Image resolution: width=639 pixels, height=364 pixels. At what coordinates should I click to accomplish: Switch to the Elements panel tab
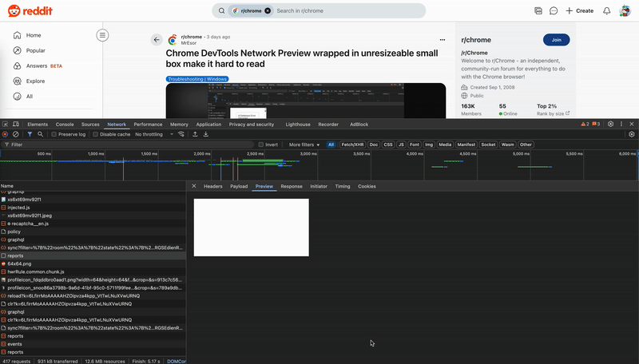(x=38, y=125)
